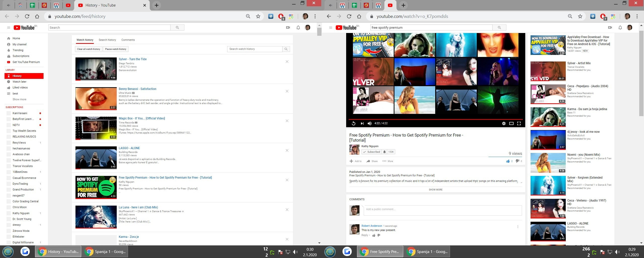Switch to Search history tab
The width and height of the screenshot is (644, 258).
coord(107,40)
